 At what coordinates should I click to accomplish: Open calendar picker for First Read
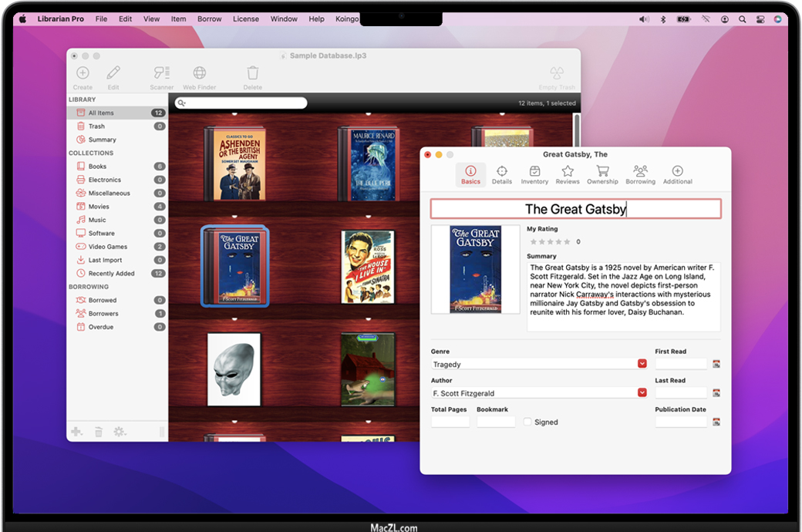point(716,364)
